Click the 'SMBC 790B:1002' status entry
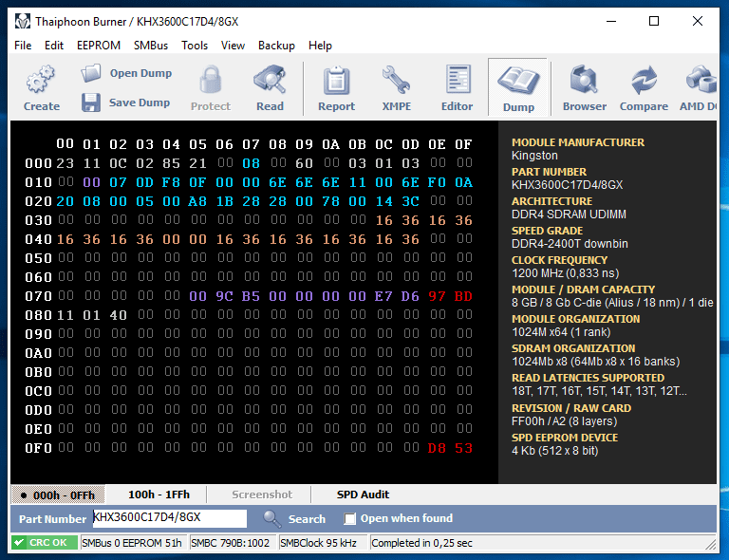This screenshot has height=560, width=729. point(231,543)
